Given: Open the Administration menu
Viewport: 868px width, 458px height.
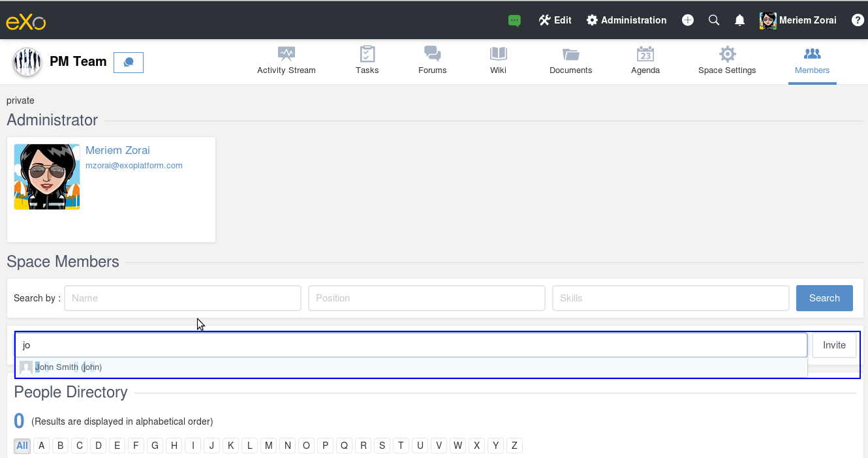Looking at the screenshot, I should click(x=627, y=20).
